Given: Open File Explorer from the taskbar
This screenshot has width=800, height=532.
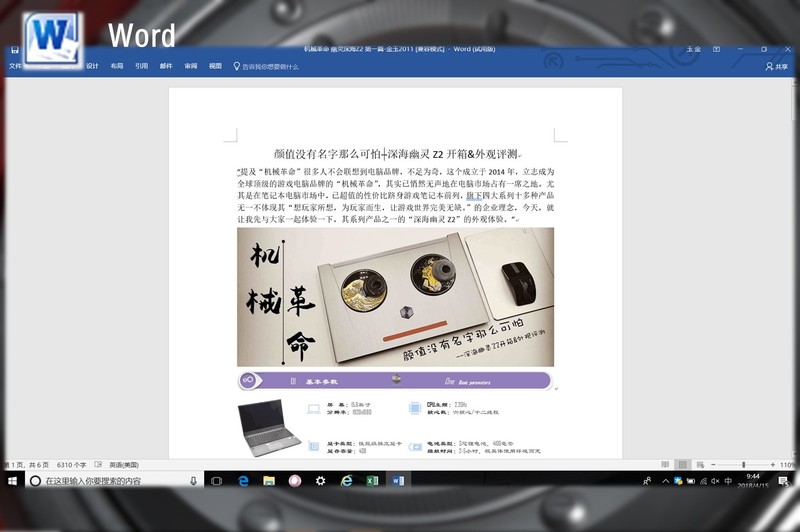Looking at the screenshot, I should pyautogui.click(x=269, y=480).
